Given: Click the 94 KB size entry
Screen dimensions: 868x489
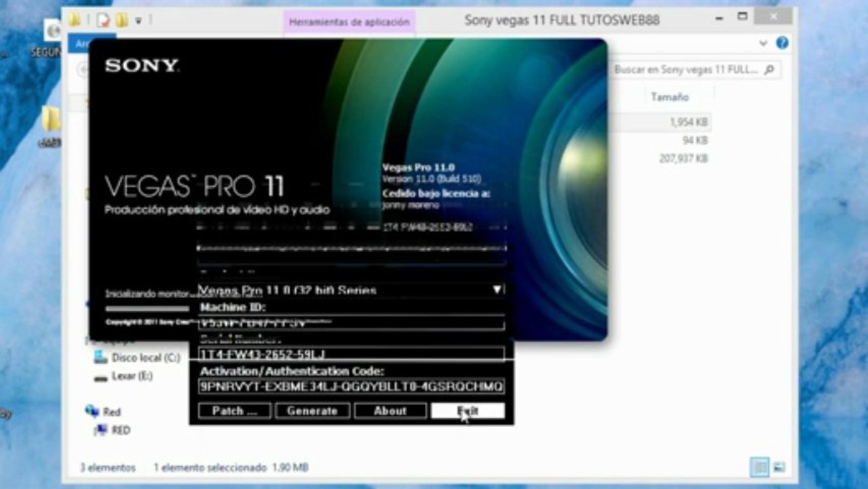Looking at the screenshot, I should [x=695, y=141].
